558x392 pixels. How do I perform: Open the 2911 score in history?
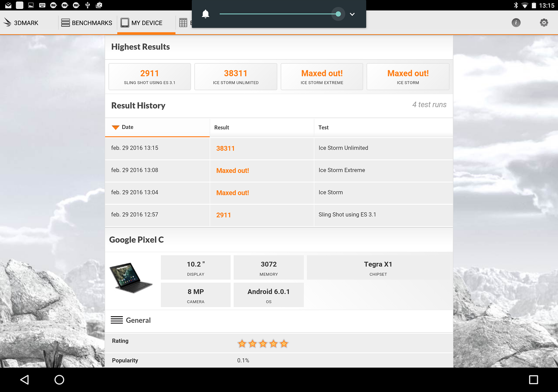pyautogui.click(x=223, y=215)
